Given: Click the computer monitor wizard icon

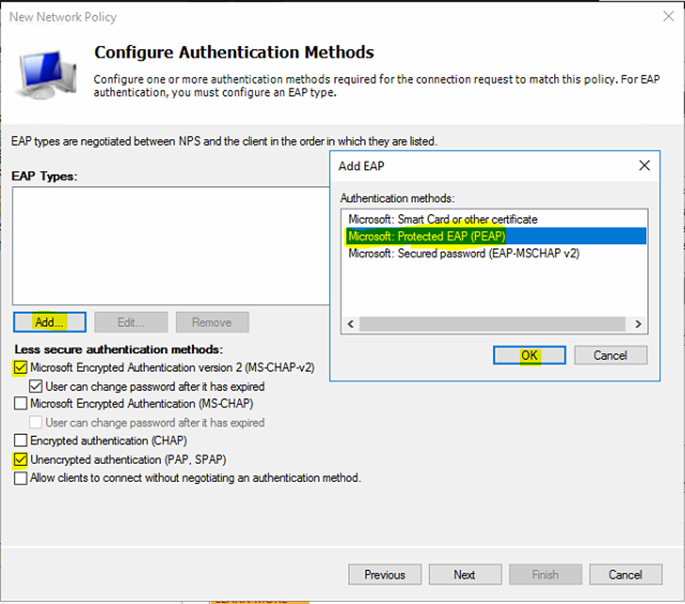Looking at the screenshot, I should pyautogui.click(x=46, y=73).
